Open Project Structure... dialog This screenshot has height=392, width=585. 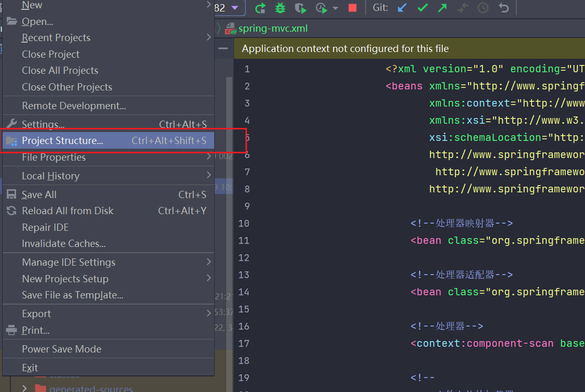(x=108, y=140)
